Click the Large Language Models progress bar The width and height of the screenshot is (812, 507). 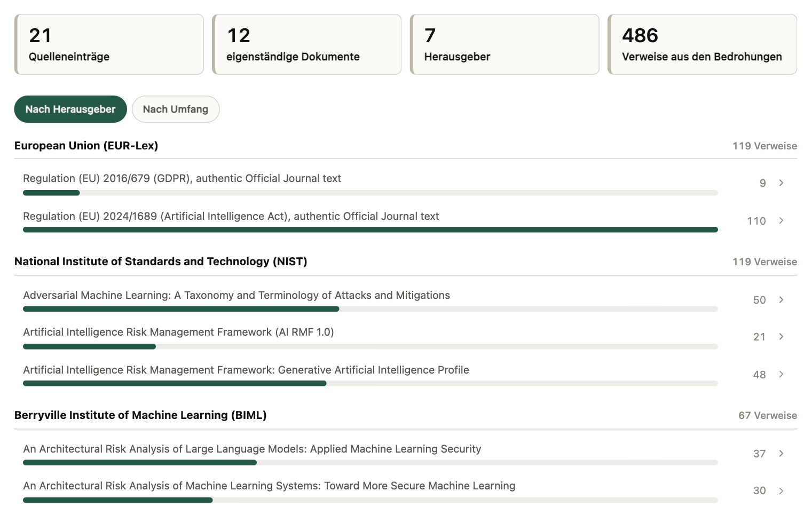(370, 463)
